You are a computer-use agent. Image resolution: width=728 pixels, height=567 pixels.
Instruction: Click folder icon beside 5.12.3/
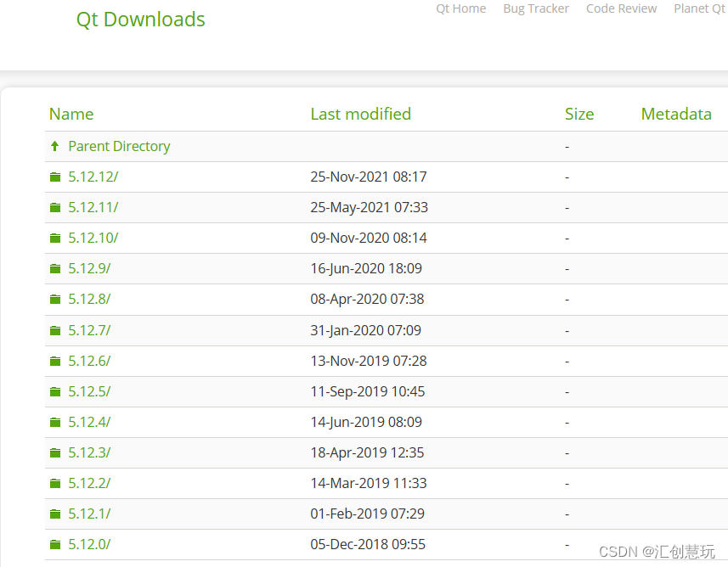click(55, 453)
